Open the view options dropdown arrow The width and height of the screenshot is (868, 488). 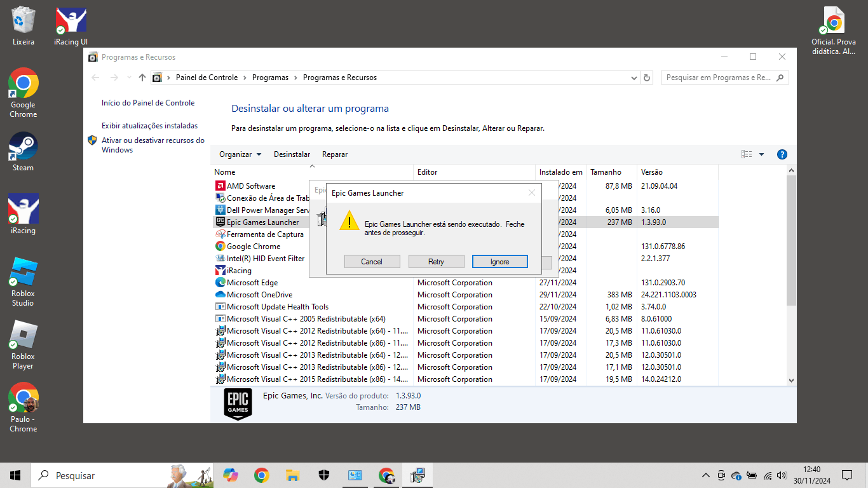(761, 154)
